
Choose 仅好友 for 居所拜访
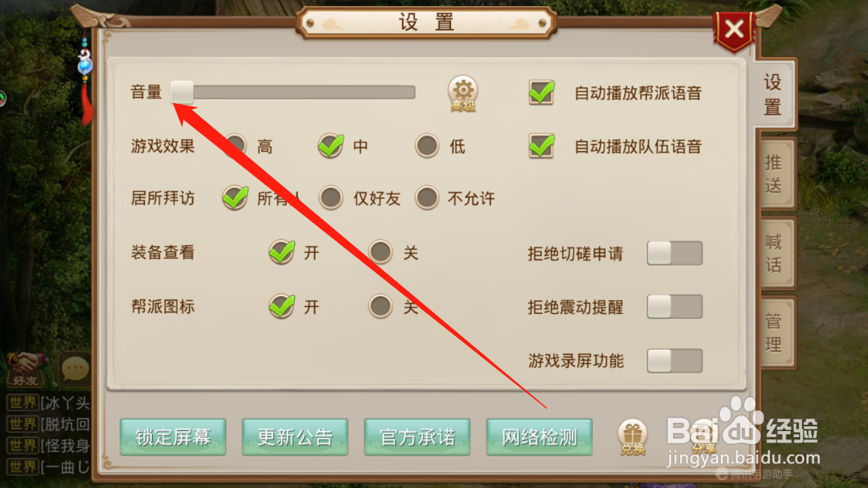pyautogui.click(x=331, y=198)
